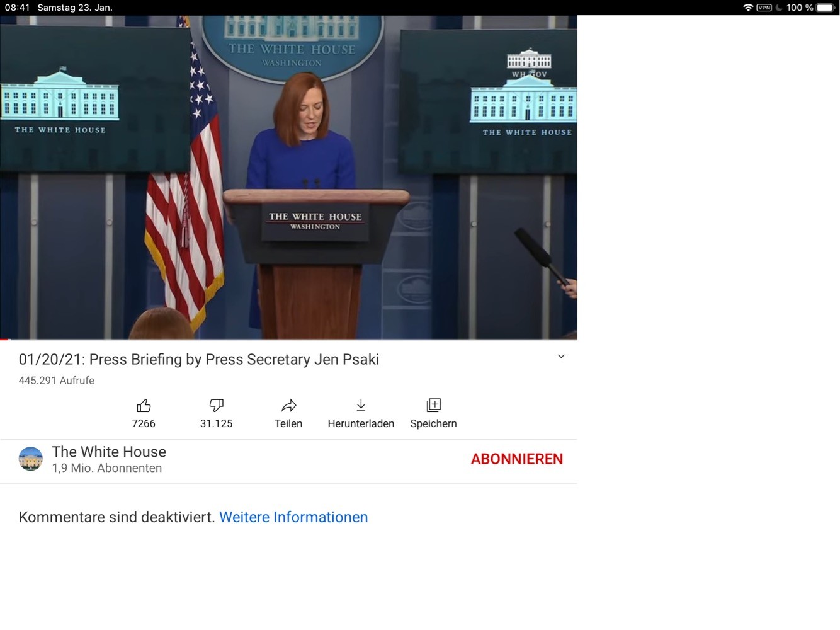Subscribe via the ABONNIEREN button
Viewport: 840px width, 630px height.
[x=517, y=459]
